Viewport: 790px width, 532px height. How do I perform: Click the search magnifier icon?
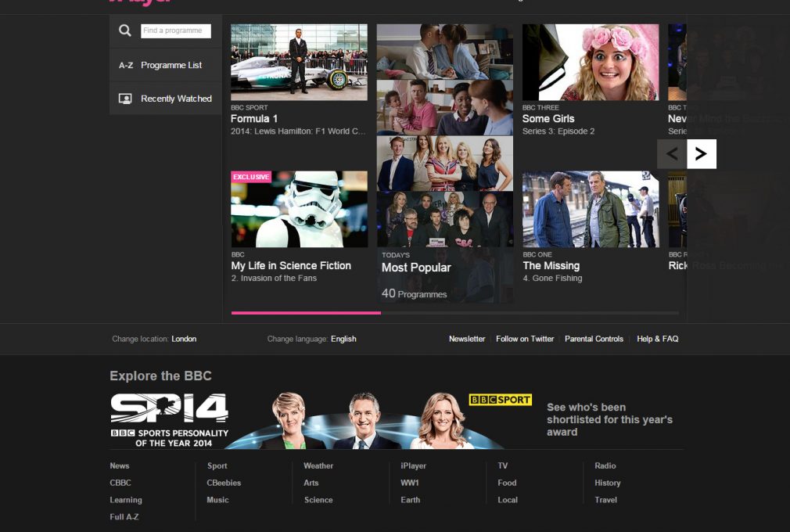point(125,31)
